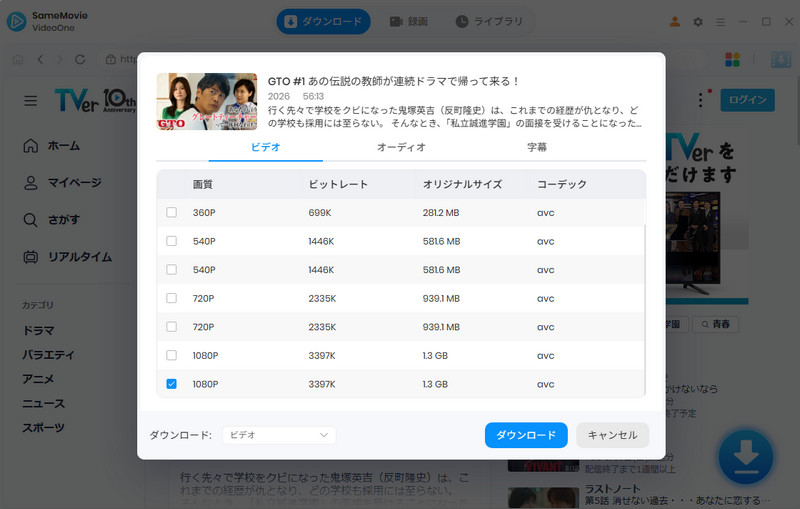Open the ドラマ category link

tap(38, 330)
